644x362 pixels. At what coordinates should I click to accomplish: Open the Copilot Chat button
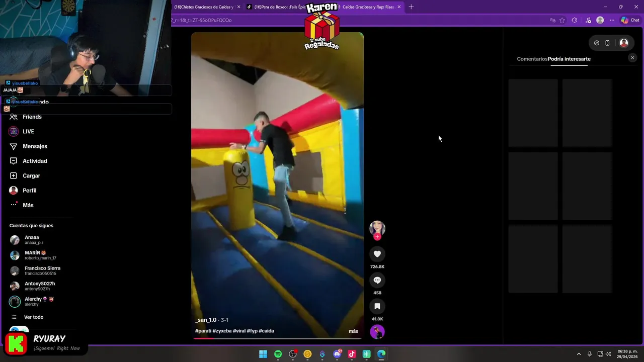(x=630, y=20)
